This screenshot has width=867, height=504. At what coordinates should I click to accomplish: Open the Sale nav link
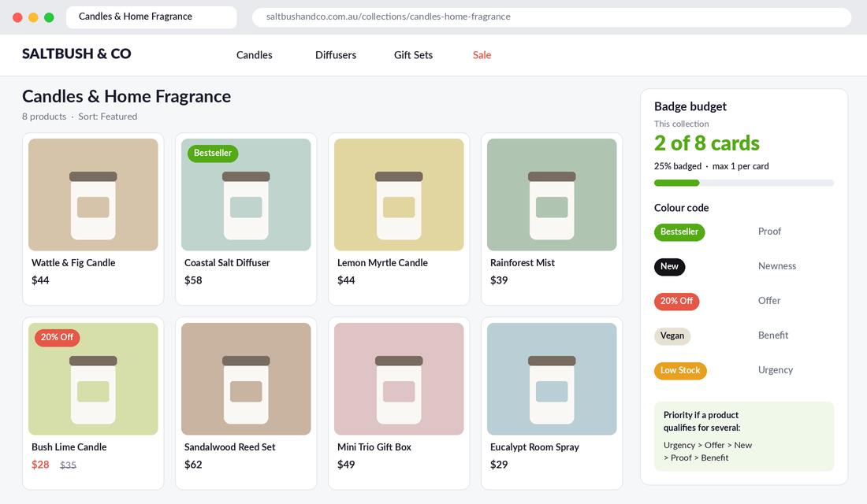click(482, 55)
